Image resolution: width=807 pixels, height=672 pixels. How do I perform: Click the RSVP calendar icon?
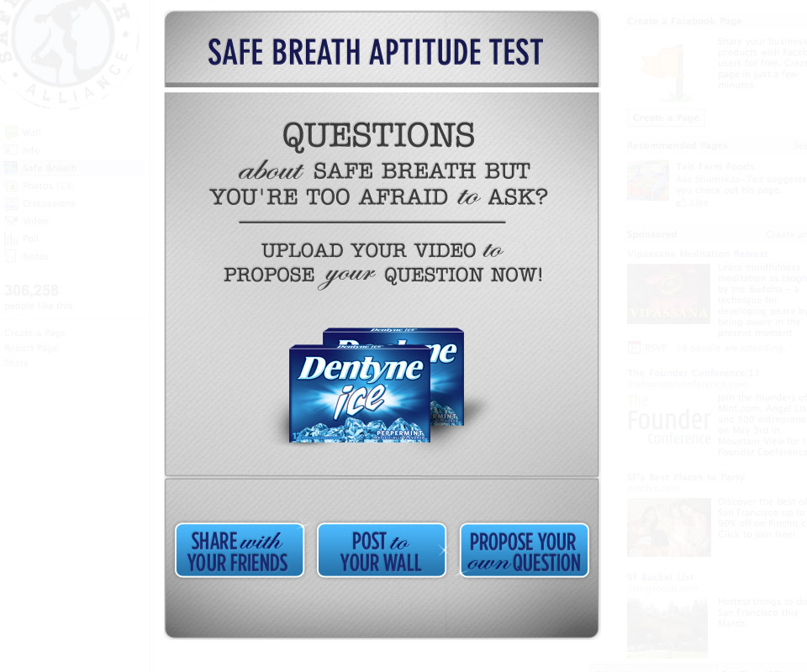click(x=634, y=348)
